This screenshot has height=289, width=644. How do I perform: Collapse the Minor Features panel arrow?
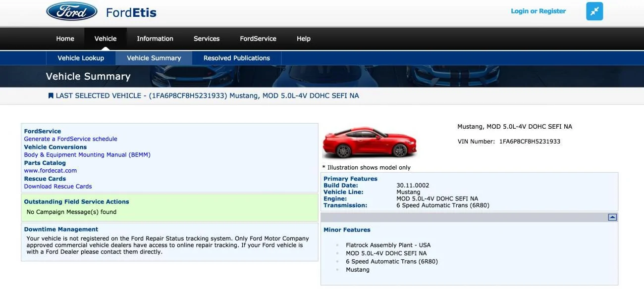click(x=612, y=217)
